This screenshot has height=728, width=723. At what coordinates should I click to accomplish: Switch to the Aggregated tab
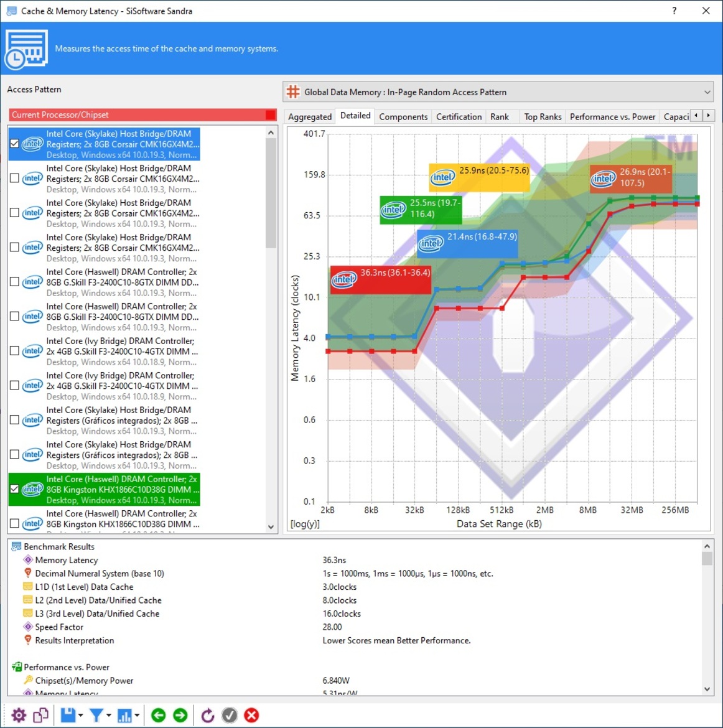[310, 117]
